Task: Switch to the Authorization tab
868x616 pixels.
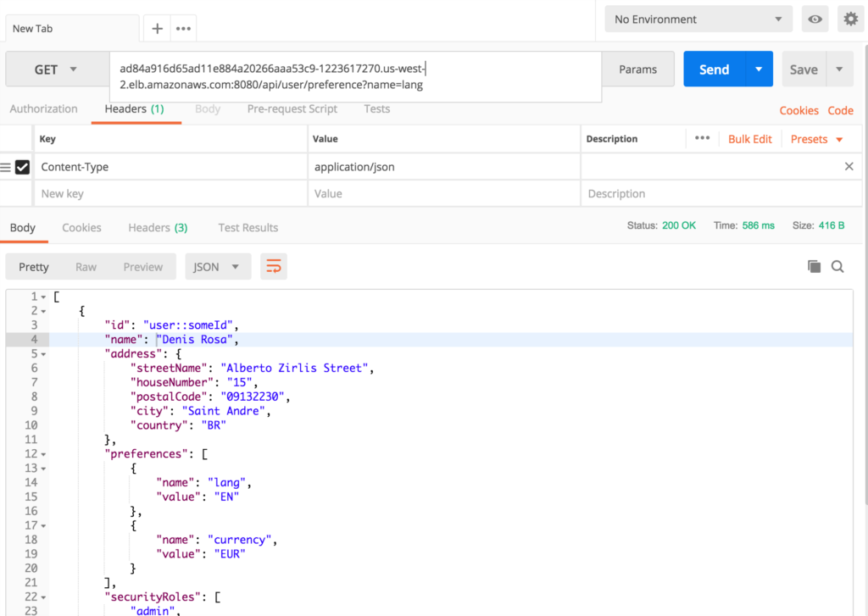Action: pyautogui.click(x=44, y=109)
